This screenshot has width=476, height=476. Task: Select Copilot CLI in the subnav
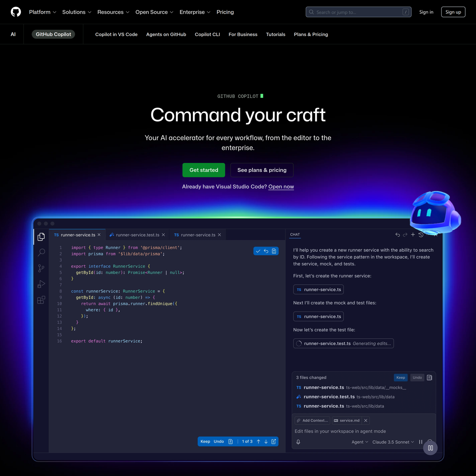tap(208, 34)
